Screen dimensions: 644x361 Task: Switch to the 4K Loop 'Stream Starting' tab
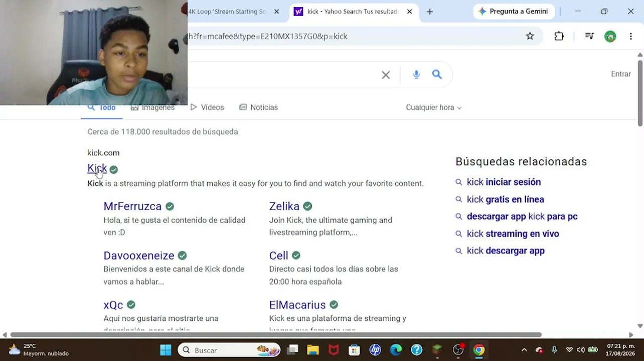tap(227, 12)
